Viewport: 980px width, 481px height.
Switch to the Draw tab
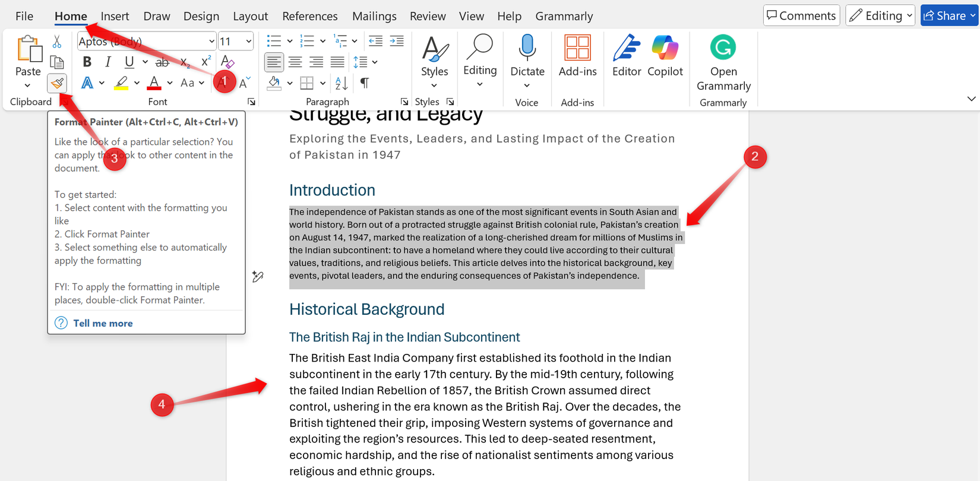(157, 16)
